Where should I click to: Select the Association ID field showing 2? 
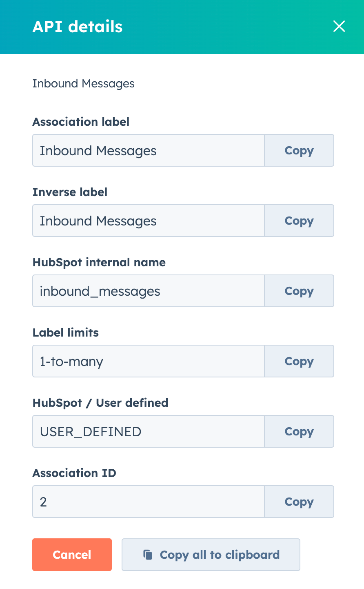(148, 502)
